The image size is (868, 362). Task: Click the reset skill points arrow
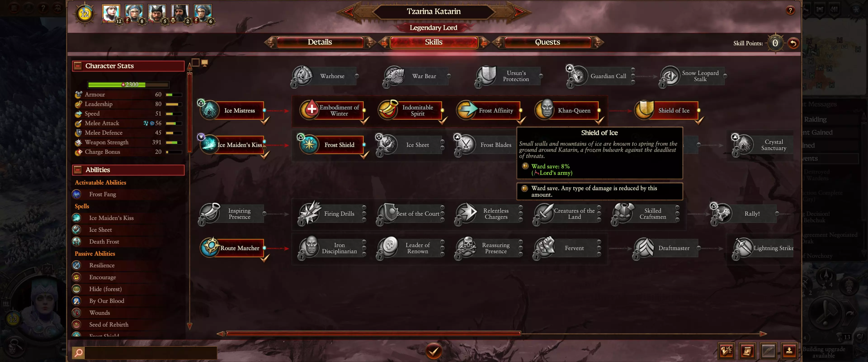[x=793, y=43]
